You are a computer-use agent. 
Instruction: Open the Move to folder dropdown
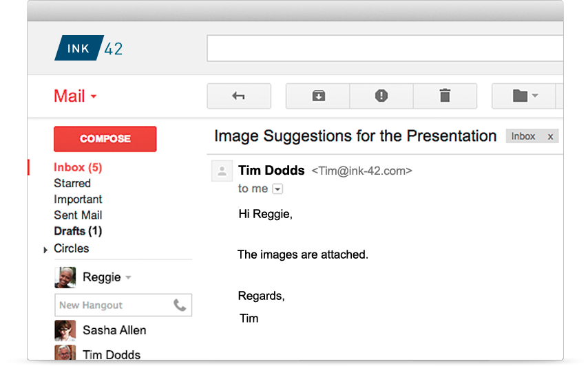tap(524, 96)
